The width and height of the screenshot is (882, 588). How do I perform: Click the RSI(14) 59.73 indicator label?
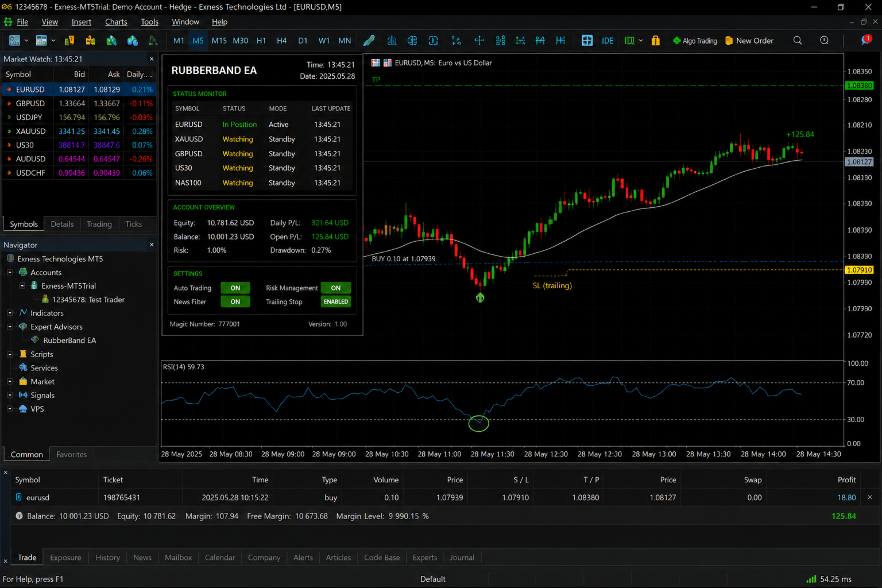pos(183,367)
